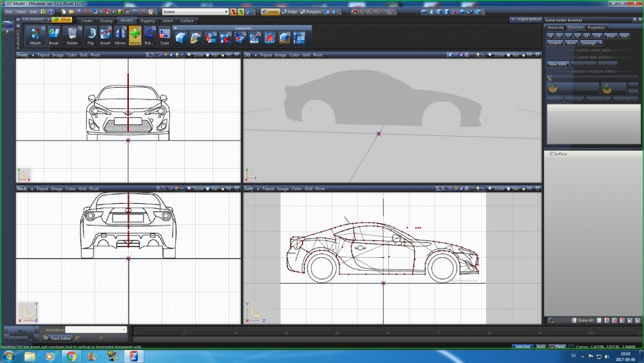Screen dimensions: 644x363
Task: Toggle Y axis constraint
Action: 241,12
